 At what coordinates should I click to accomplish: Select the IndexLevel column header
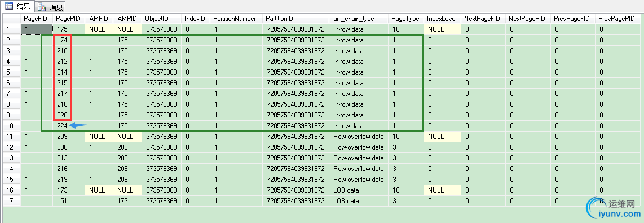point(442,19)
